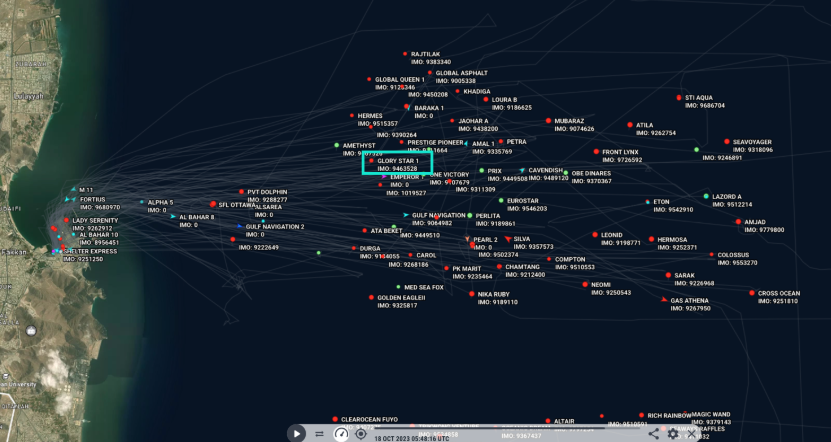Screen dimensions: 831x442
Task: Open the playback speed gauge
Action: pyautogui.click(x=341, y=434)
